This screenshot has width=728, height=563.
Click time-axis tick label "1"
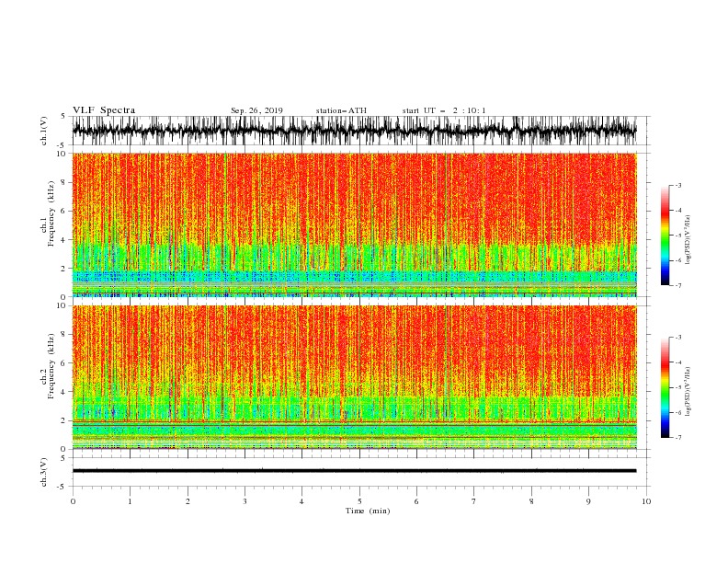click(x=130, y=501)
